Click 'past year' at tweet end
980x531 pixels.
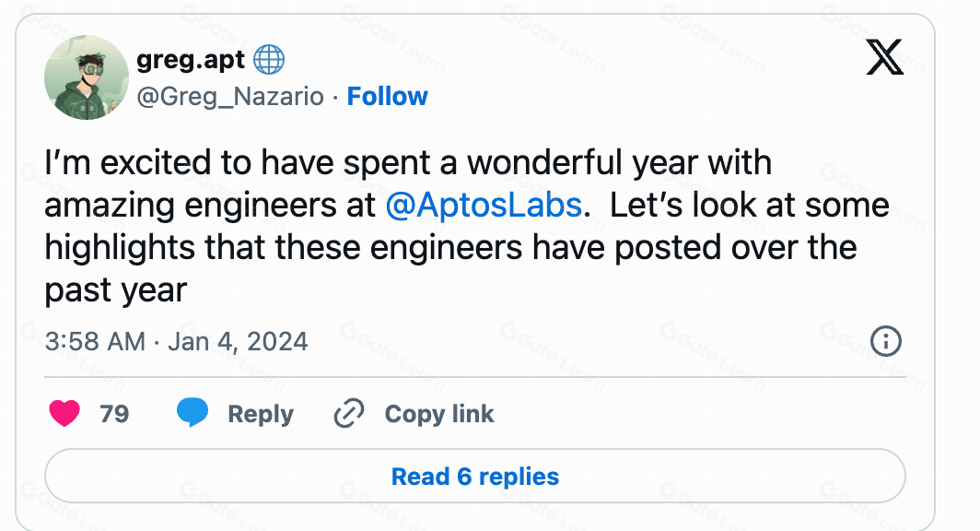(116, 290)
